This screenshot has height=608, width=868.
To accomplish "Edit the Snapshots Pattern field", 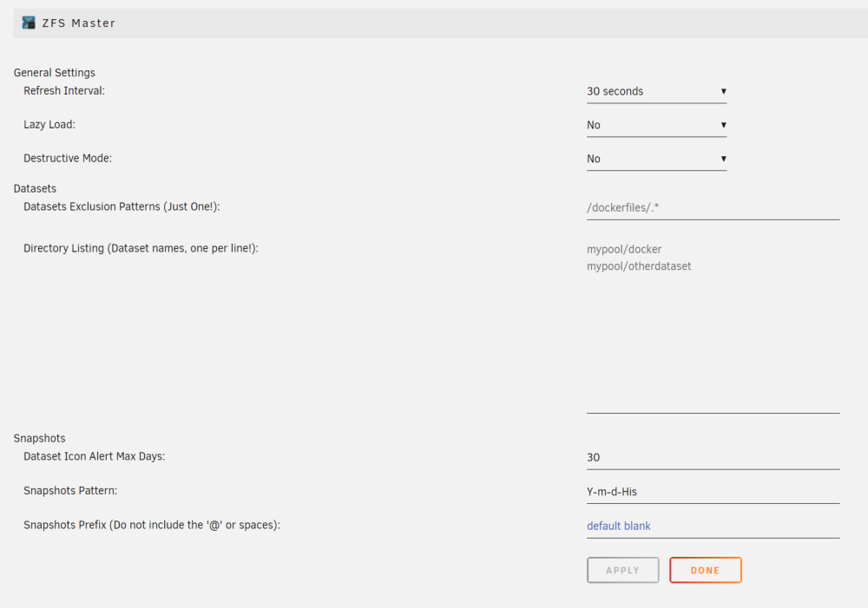I will click(713, 493).
